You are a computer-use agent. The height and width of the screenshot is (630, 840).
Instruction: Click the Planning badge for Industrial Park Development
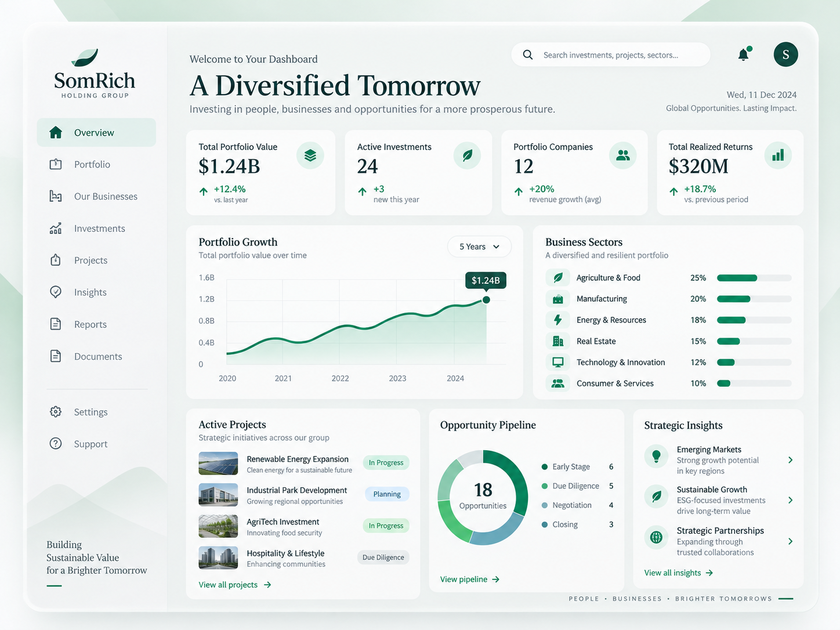[x=387, y=494]
